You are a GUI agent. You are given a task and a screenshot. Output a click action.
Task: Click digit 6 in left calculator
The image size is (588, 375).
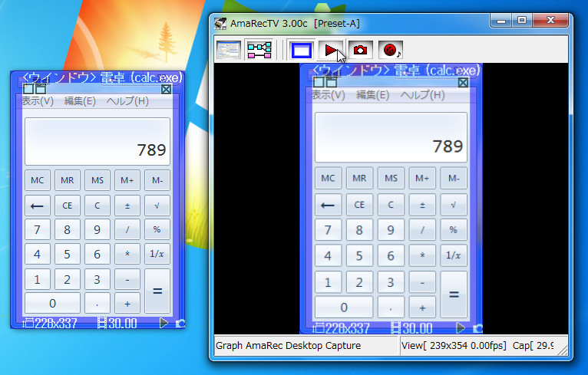[x=97, y=254]
